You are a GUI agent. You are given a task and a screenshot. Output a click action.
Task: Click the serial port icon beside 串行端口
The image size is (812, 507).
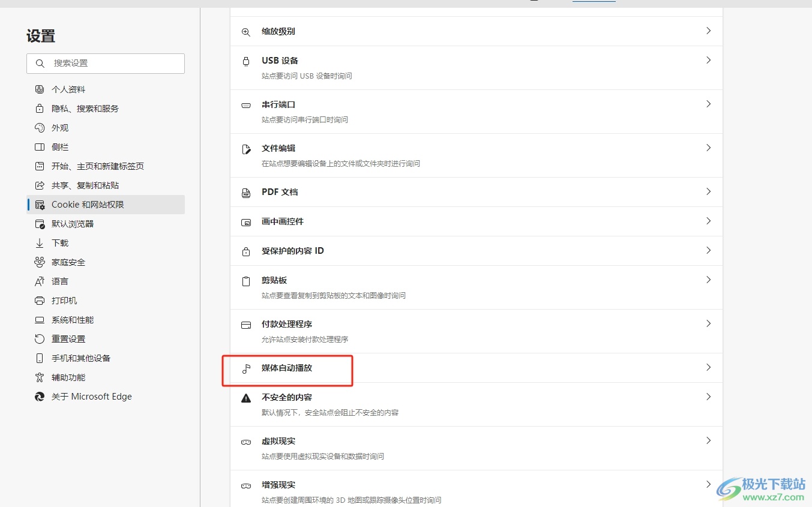tap(246, 105)
